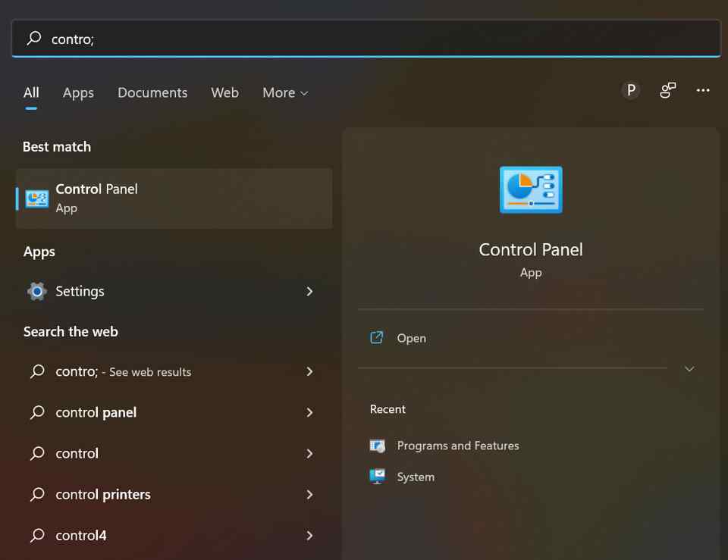
Task: Select the 'control panel' web suggestion
Action: [174, 412]
